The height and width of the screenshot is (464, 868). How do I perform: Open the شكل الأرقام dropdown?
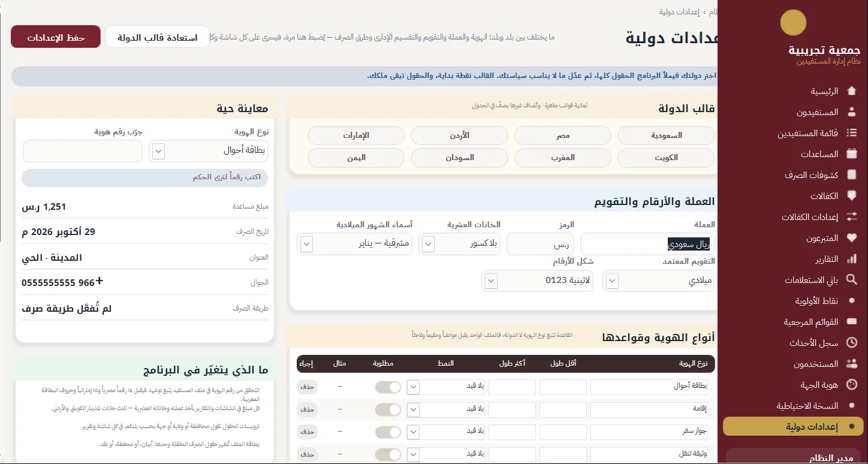click(x=537, y=281)
